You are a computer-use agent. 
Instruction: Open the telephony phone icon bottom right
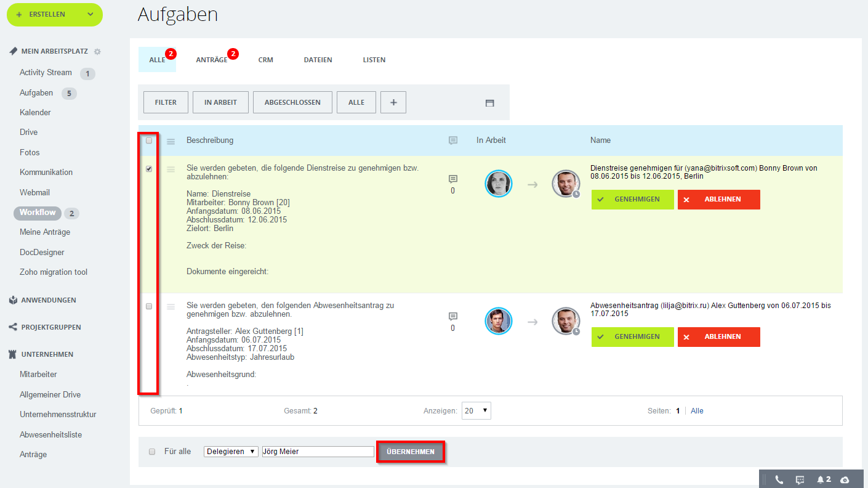click(780, 479)
